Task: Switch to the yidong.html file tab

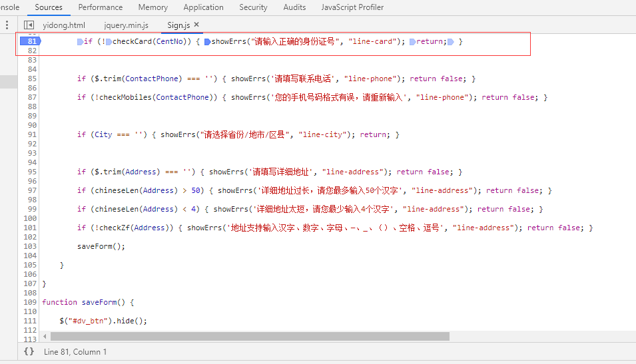Action: [64, 25]
